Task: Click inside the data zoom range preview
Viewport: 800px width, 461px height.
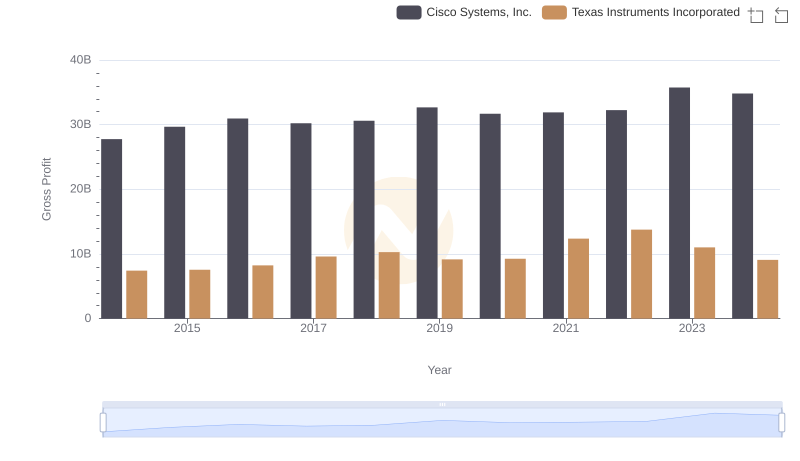Action: click(x=442, y=423)
